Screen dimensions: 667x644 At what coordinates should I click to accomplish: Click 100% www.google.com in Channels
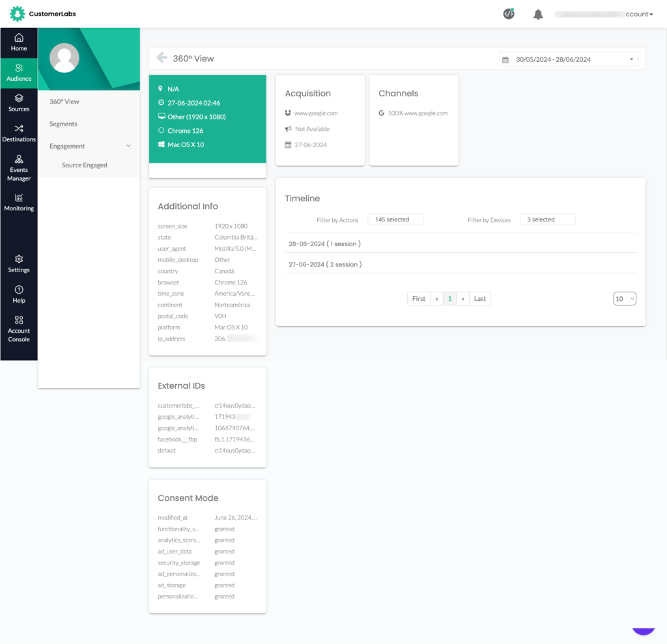418,113
